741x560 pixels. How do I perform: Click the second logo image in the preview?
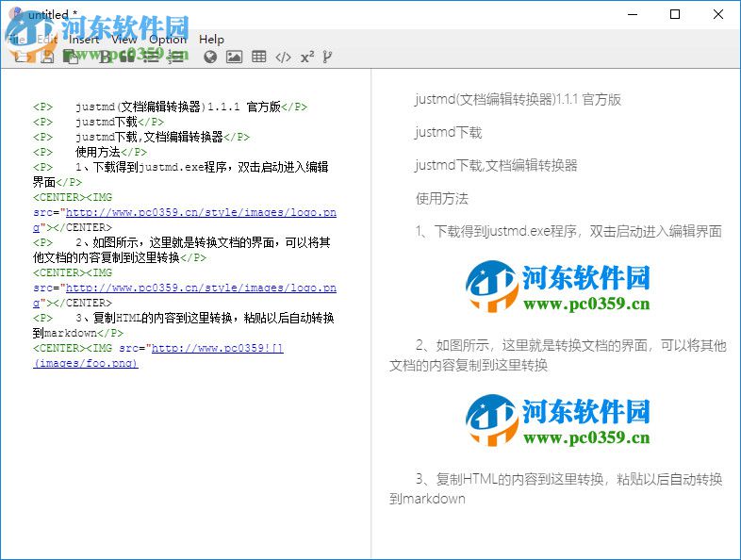pyautogui.click(x=558, y=420)
